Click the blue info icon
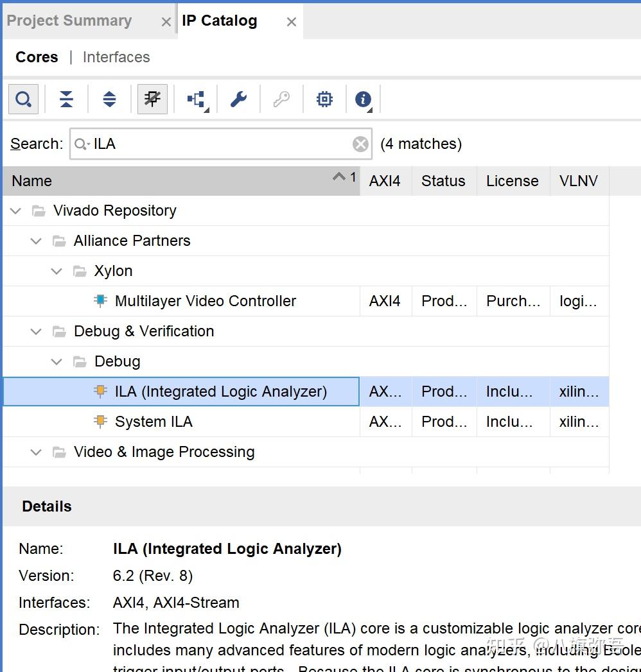The image size is (641, 672). 364,99
